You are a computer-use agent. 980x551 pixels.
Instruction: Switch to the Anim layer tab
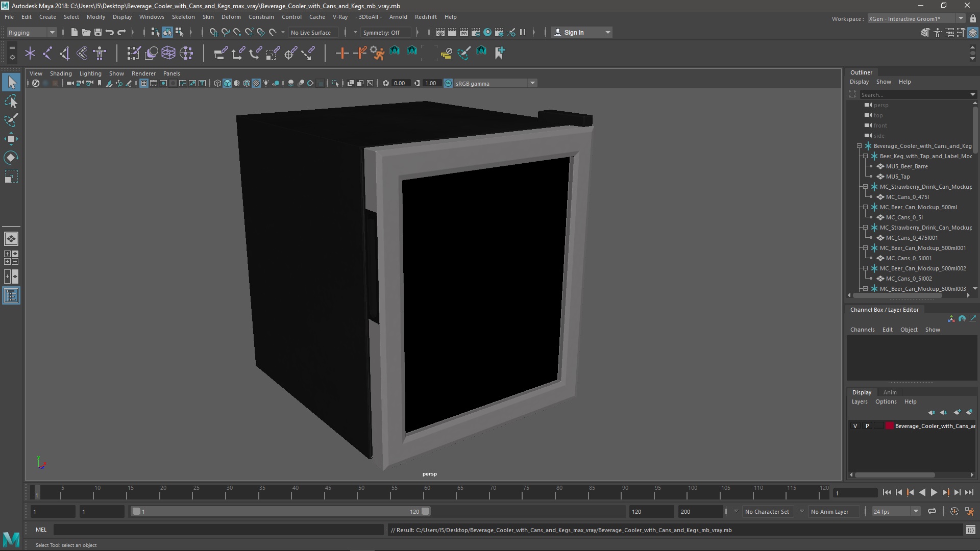(890, 392)
